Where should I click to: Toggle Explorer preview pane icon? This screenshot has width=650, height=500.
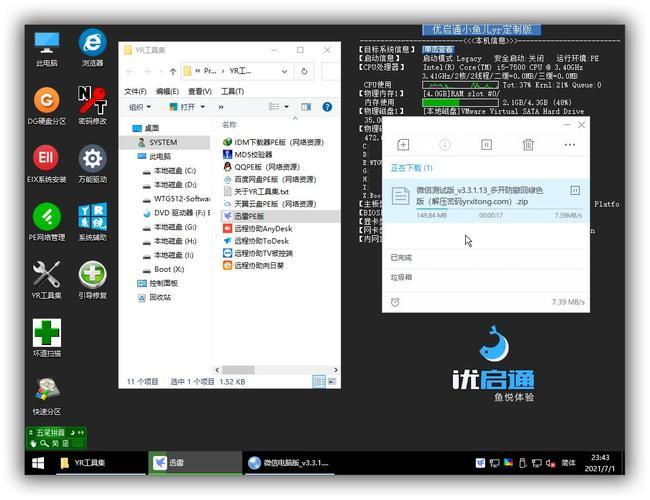coord(306,107)
